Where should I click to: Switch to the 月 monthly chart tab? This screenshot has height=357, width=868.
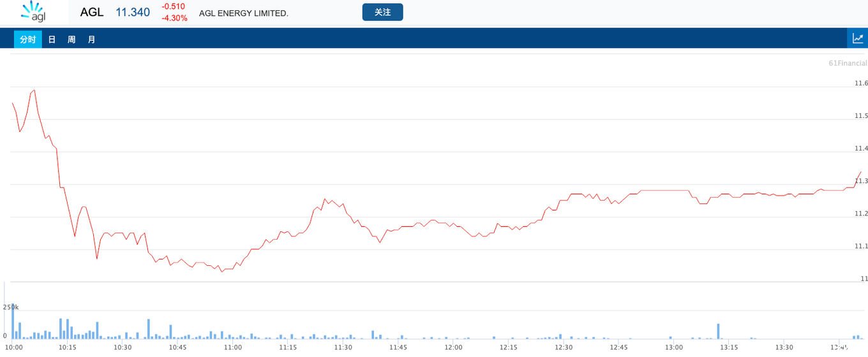coord(91,40)
